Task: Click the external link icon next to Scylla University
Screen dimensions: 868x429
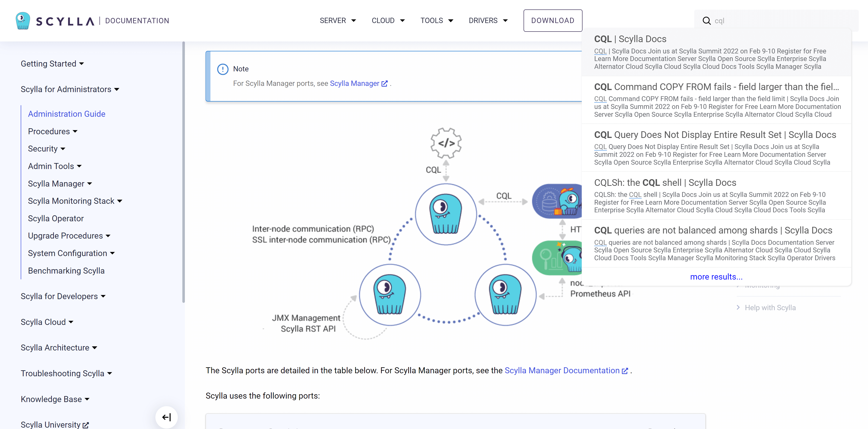Action: (86, 425)
